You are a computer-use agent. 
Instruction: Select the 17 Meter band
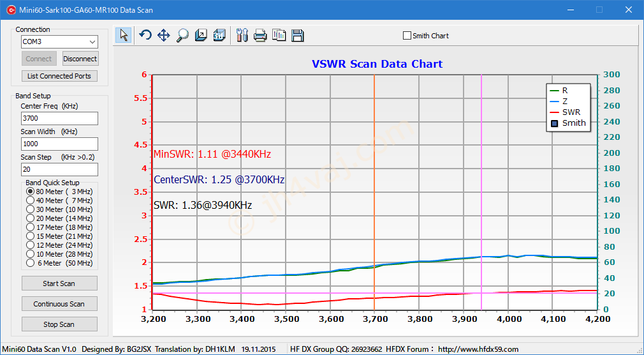30,227
